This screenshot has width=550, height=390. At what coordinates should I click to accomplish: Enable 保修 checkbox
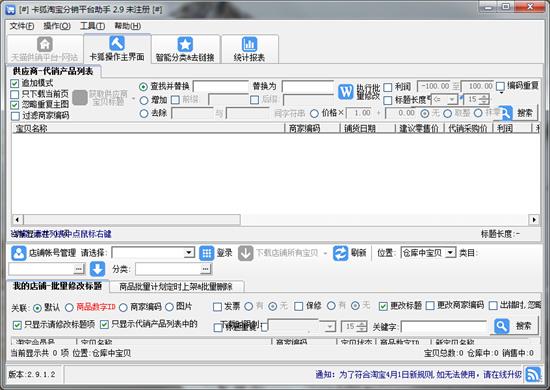coord(299,307)
